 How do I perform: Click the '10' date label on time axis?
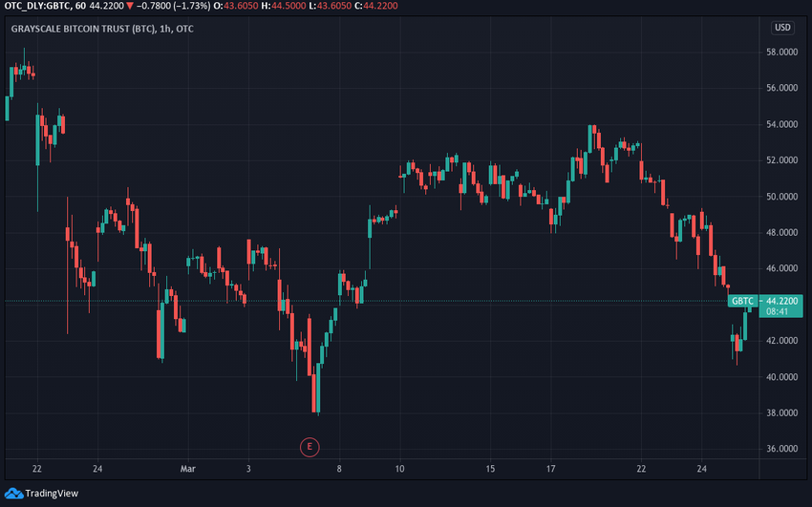click(x=399, y=469)
